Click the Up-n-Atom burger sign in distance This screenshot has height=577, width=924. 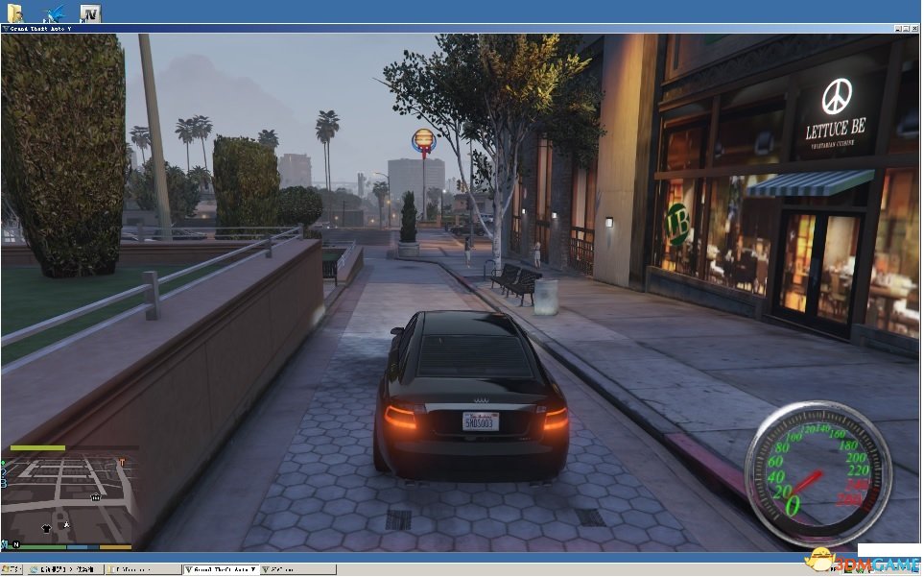point(424,141)
